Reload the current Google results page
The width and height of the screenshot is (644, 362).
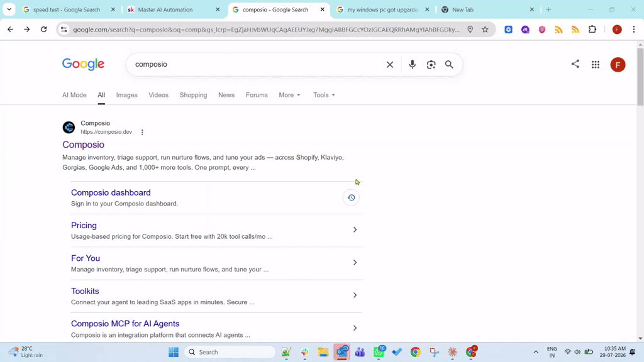coord(43,29)
